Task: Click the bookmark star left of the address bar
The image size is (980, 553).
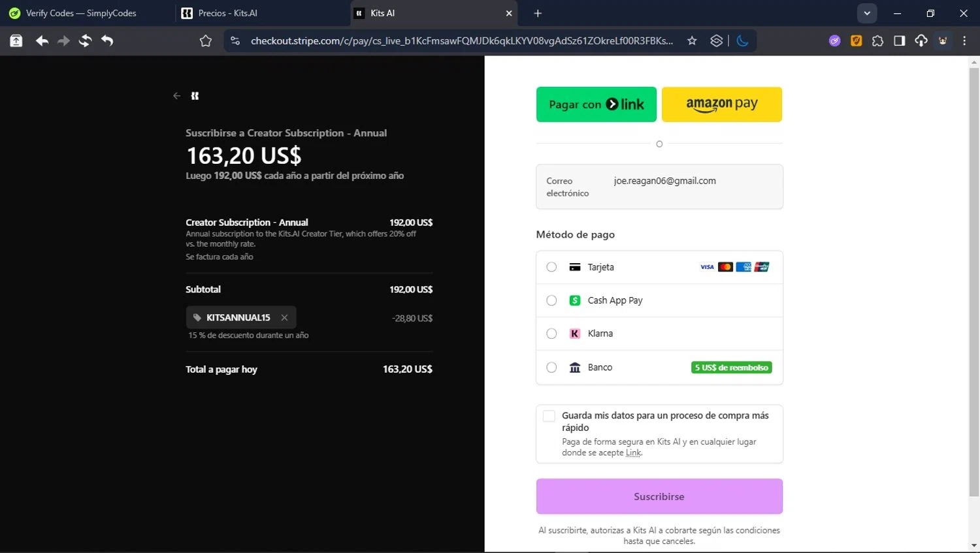Action: tap(206, 41)
